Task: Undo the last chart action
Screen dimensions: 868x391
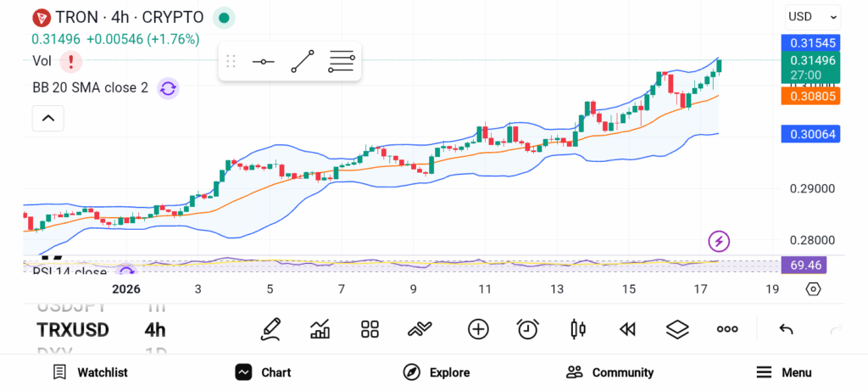Action: tap(786, 329)
